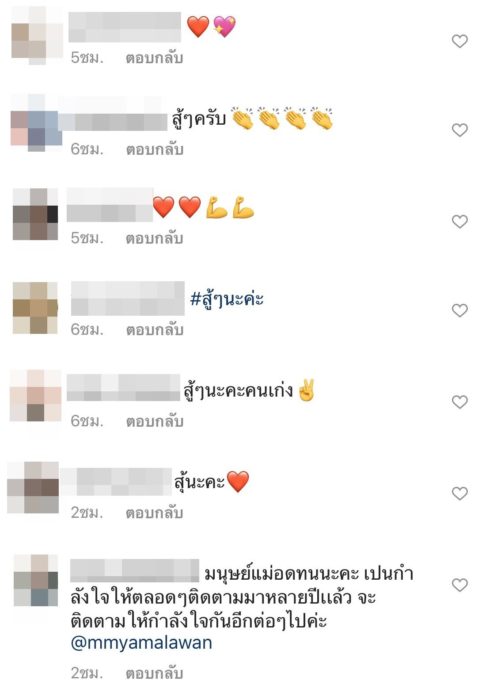The image size is (497, 696).
Task: Reply to the comment mentioning @mmyamalawan
Action: (154, 673)
